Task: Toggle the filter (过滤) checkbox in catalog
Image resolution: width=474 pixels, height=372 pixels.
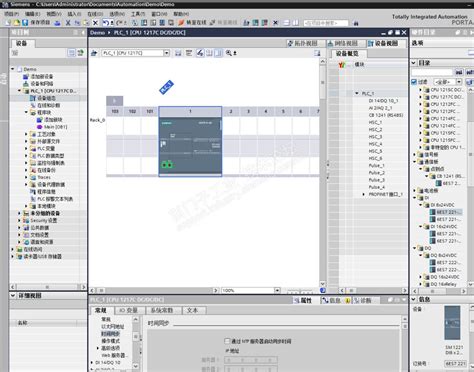Action: (x=414, y=82)
